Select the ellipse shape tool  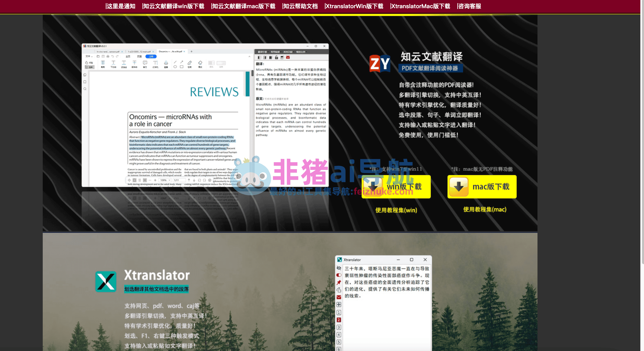[x=175, y=67]
